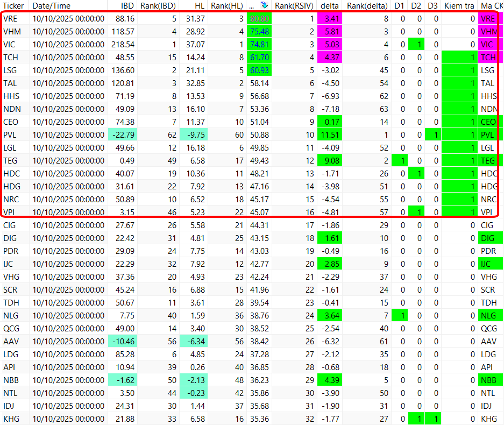This screenshot has width=504, height=425.
Task: Click Kiem tra value 1 in NRC row
Action: pos(460,199)
